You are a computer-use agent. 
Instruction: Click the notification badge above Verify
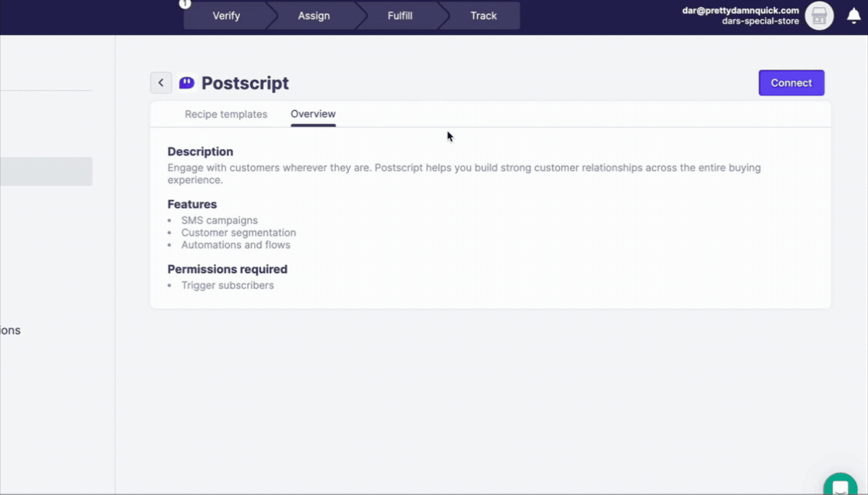click(185, 4)
